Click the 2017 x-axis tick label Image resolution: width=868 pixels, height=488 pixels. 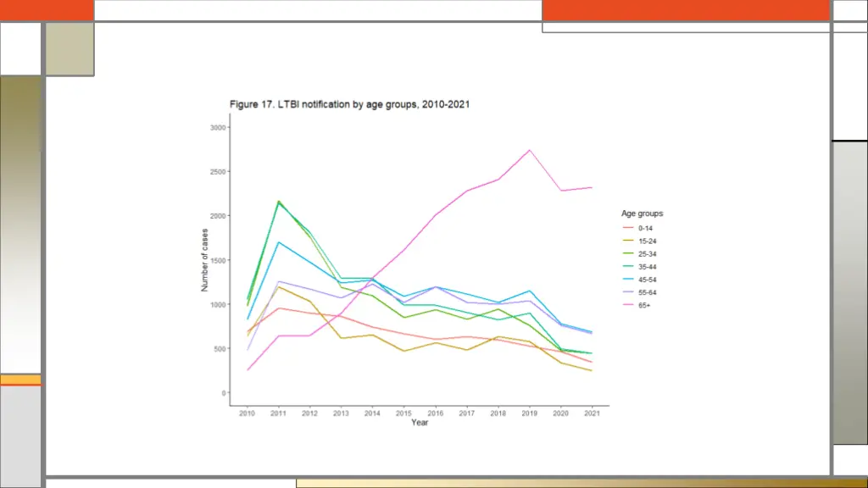coord(467,413)
